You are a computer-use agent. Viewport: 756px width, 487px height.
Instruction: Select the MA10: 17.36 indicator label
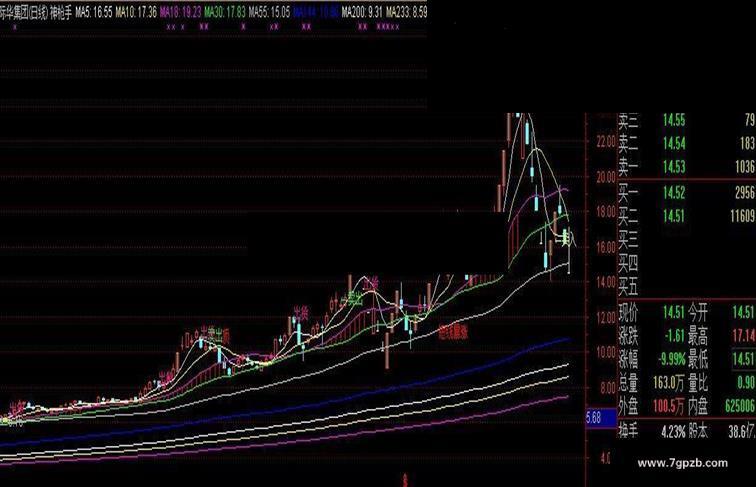pos(136,12)
